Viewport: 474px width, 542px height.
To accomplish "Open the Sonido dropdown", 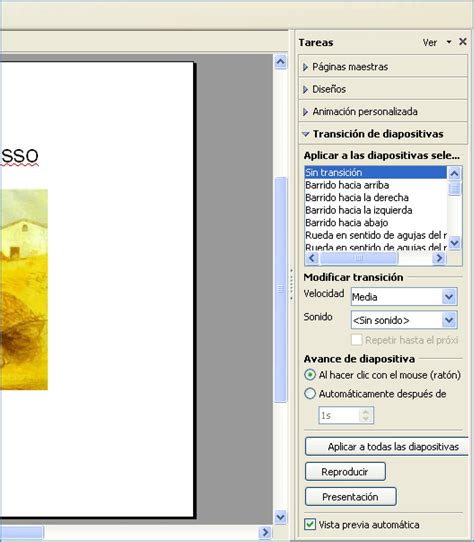I will (449, 320).
